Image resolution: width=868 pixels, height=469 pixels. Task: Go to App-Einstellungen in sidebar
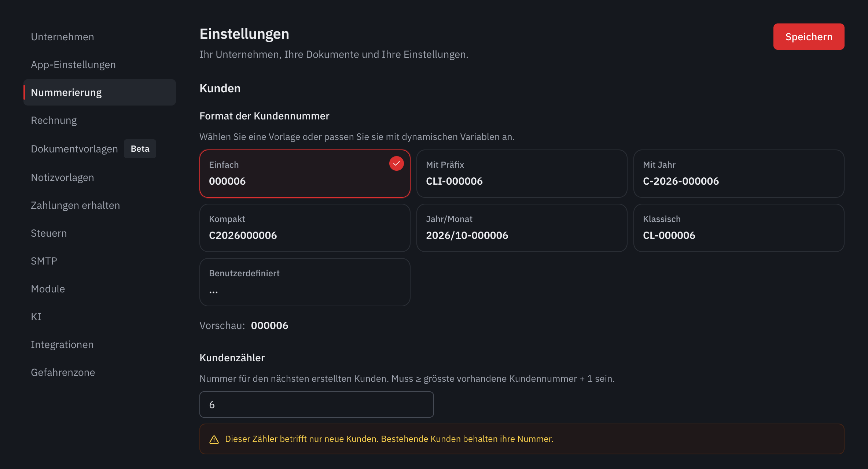click(100, 64)
